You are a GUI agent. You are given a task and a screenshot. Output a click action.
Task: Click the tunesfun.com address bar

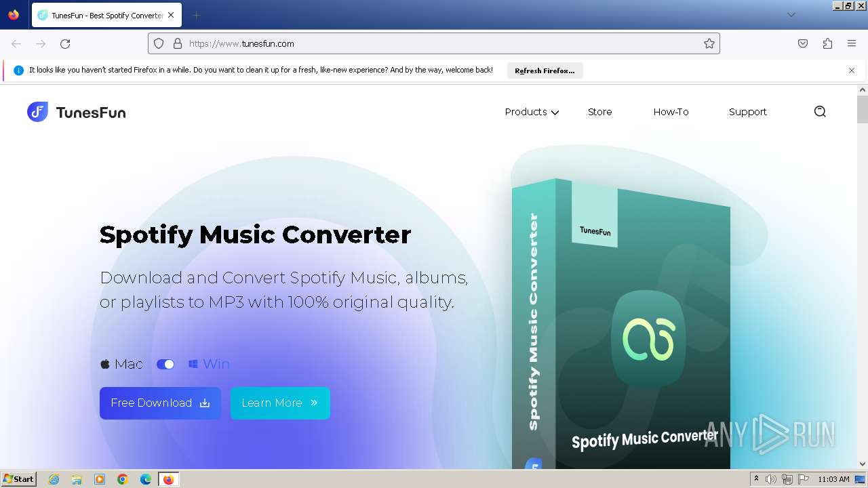(x=434, y=43)
